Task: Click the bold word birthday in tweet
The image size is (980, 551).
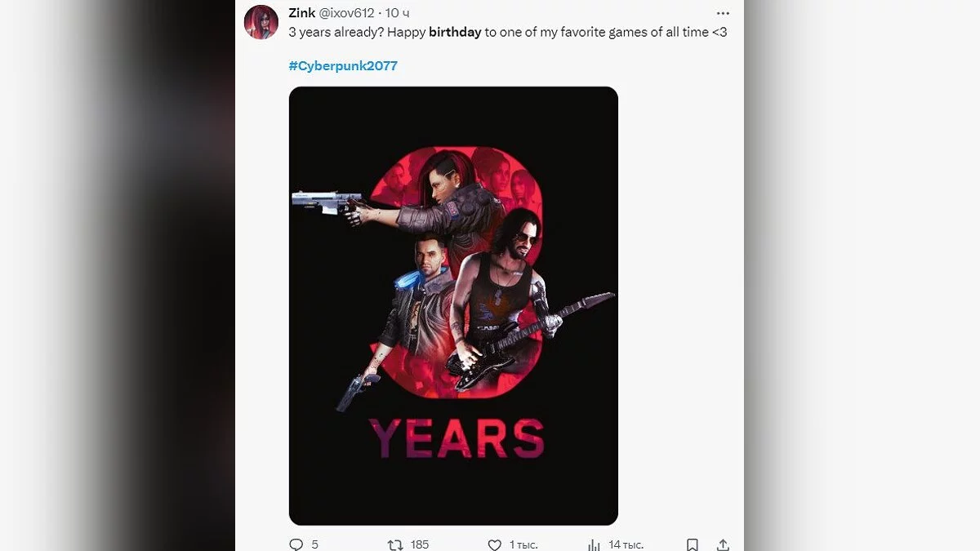Action: point(455,33)
